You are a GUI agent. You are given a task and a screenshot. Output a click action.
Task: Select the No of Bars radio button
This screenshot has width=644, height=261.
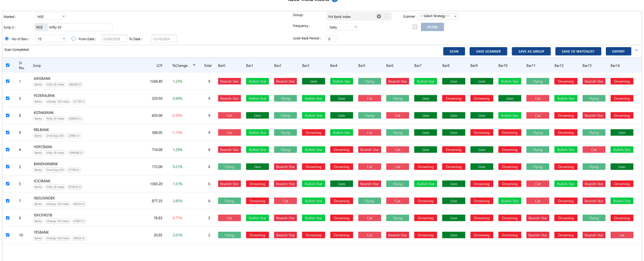pos(7,39)
